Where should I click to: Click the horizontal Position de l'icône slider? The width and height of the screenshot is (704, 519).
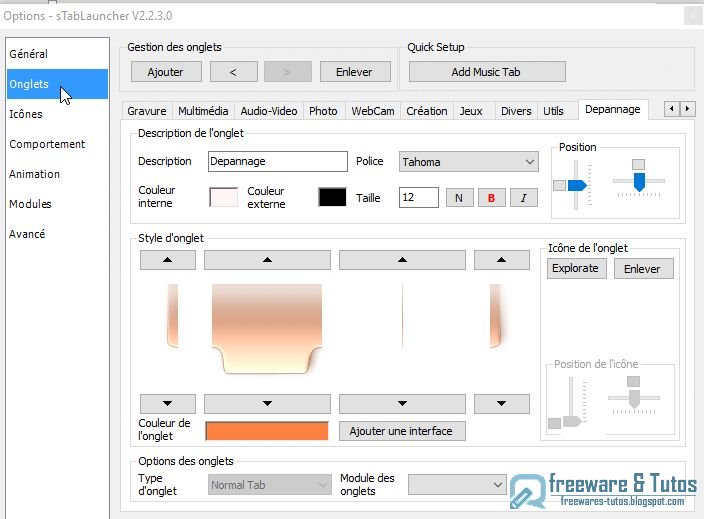(634, 398)
